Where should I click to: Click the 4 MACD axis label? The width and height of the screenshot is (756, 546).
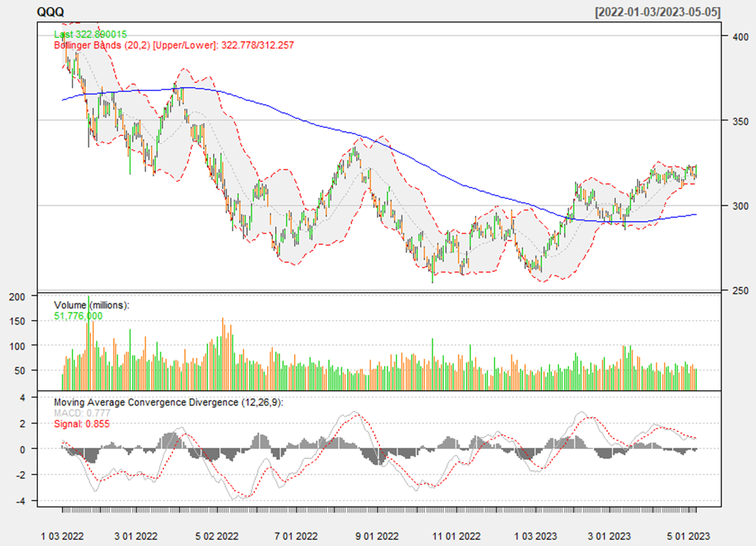[x=21, y=397]
